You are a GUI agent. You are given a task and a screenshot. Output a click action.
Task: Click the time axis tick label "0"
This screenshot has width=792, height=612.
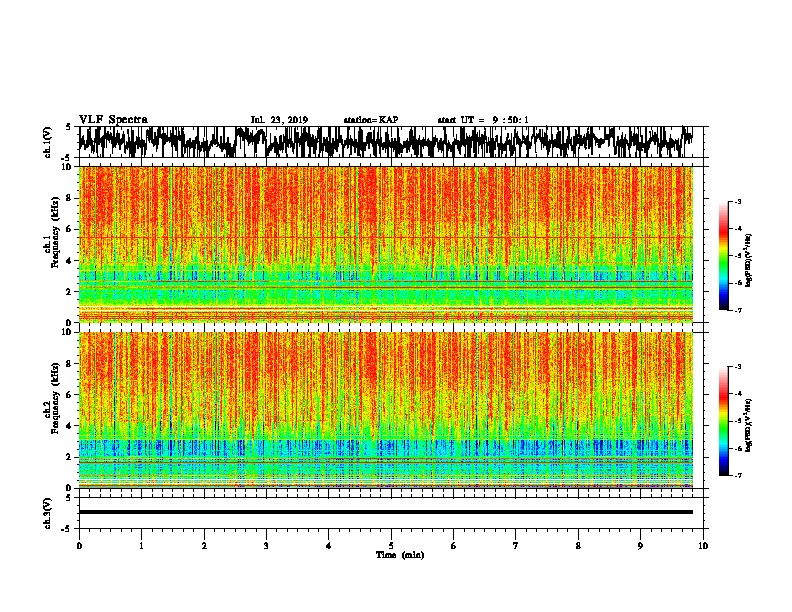click(x=79, y=546)
